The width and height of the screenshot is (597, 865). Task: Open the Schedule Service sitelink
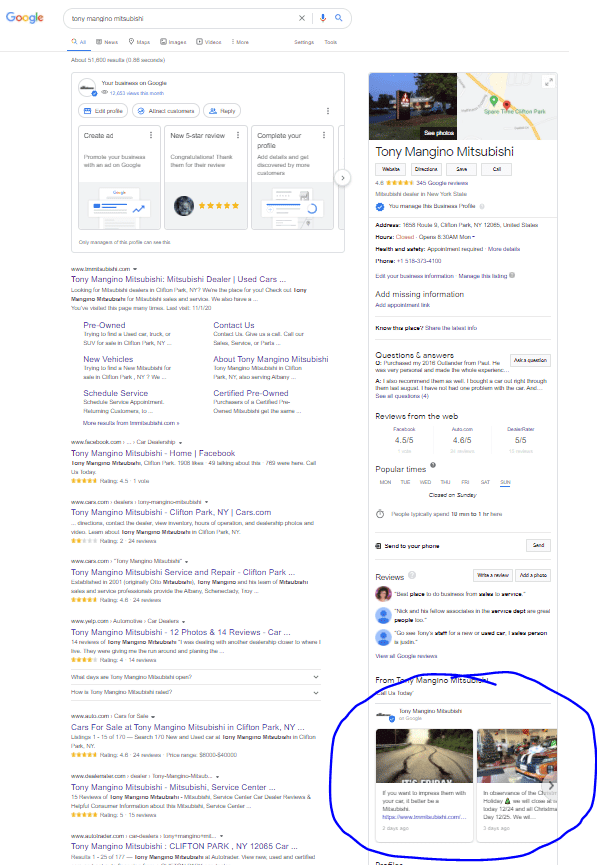click(115, 393)
